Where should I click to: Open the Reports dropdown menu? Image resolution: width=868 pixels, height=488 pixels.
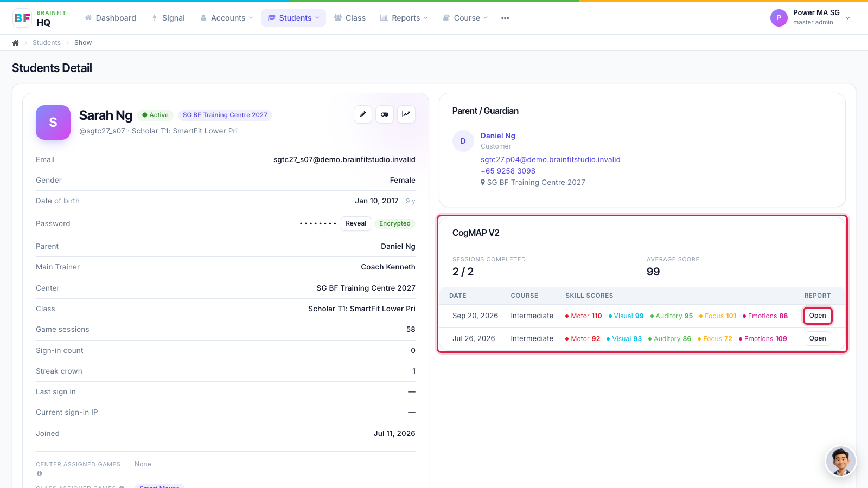point(404,18)
